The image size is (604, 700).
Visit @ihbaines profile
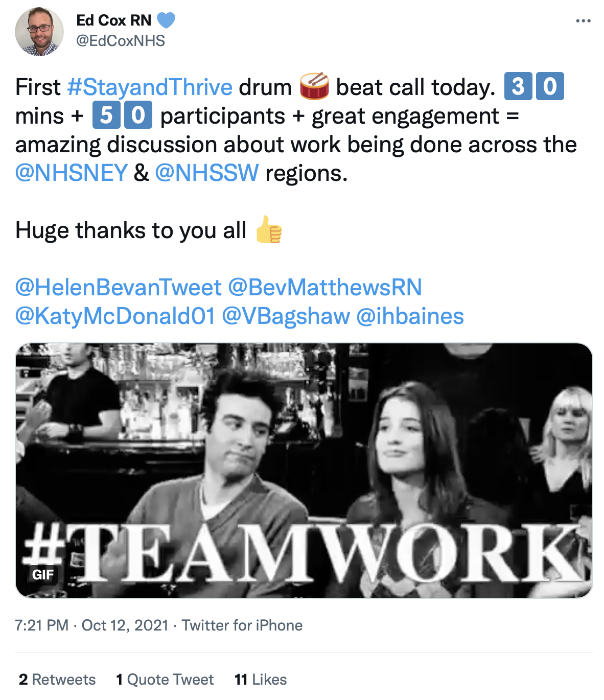coord(410,316)
